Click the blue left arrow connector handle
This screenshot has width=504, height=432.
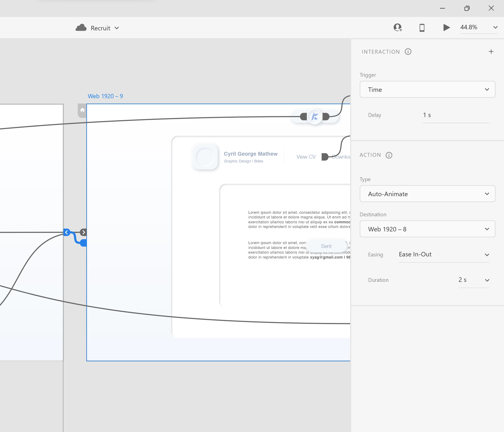click(66, 232)
